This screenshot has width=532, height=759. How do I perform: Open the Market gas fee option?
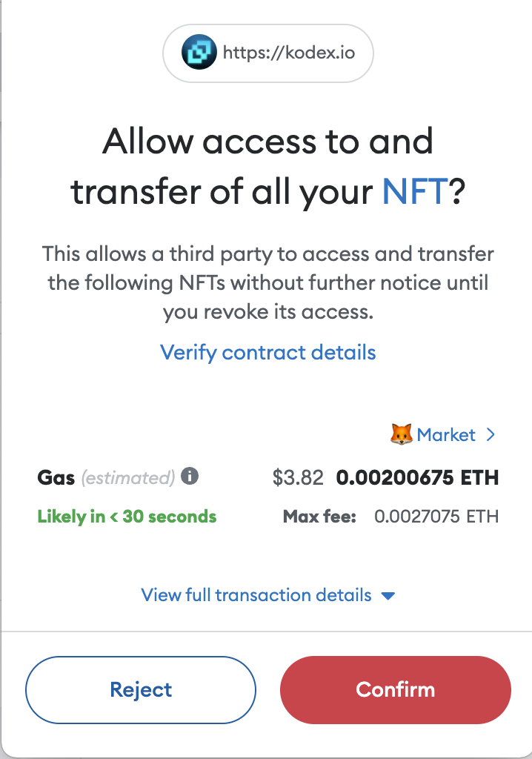[x=446, y=435]
